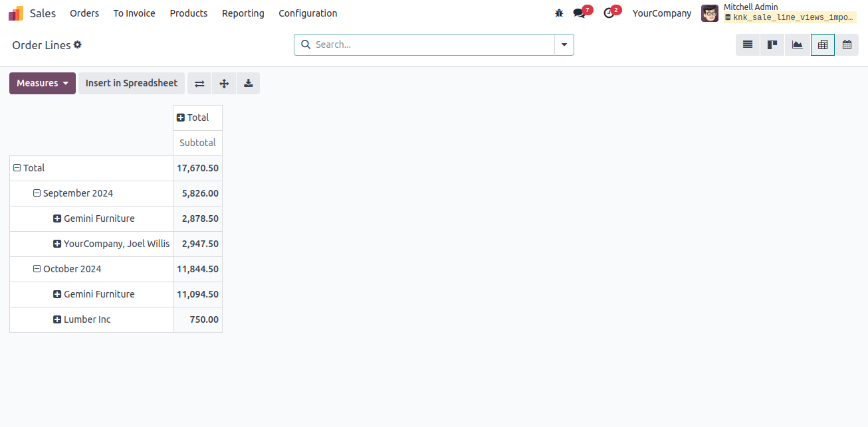Click the search magnifier icon
868x427 pixels.
[x=306, y=44]
